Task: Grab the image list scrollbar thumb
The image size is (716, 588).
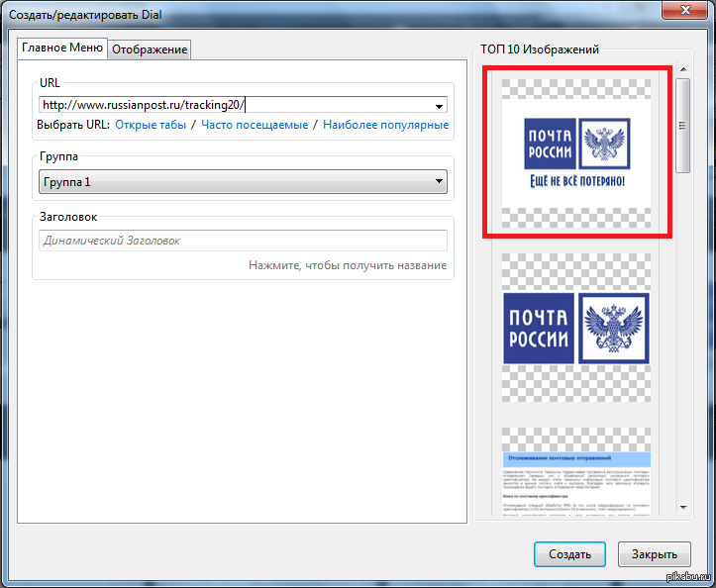Action: [x=682, y=126]
